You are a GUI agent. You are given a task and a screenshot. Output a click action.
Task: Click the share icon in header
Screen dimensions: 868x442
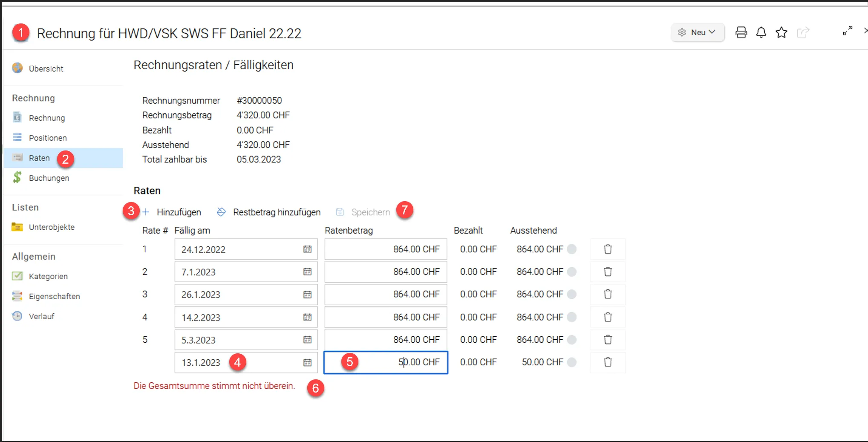(x=803, y=32)
